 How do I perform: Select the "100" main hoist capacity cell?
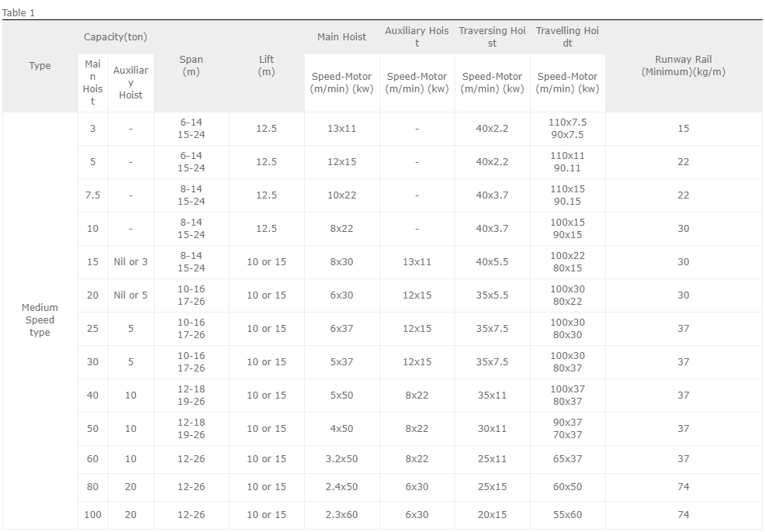(x=92, y=515)
